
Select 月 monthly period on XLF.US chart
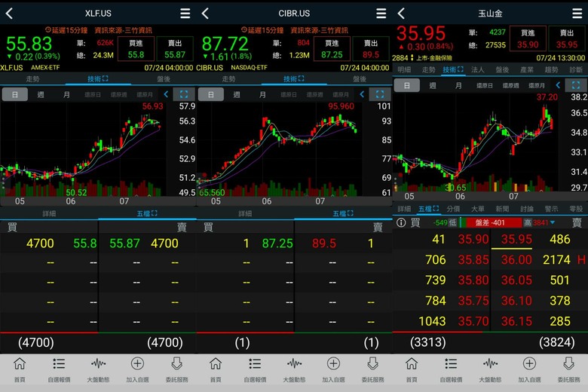[x=66, y=94]
